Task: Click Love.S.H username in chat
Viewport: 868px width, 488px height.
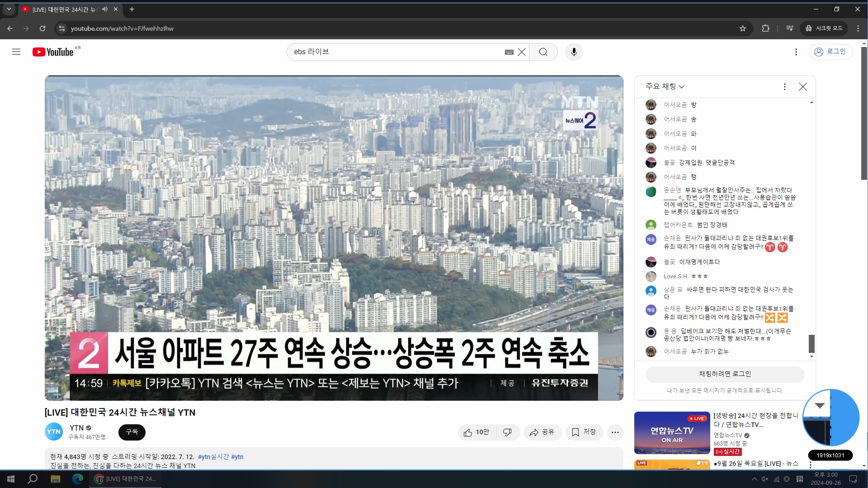Action: coord(675,277)
